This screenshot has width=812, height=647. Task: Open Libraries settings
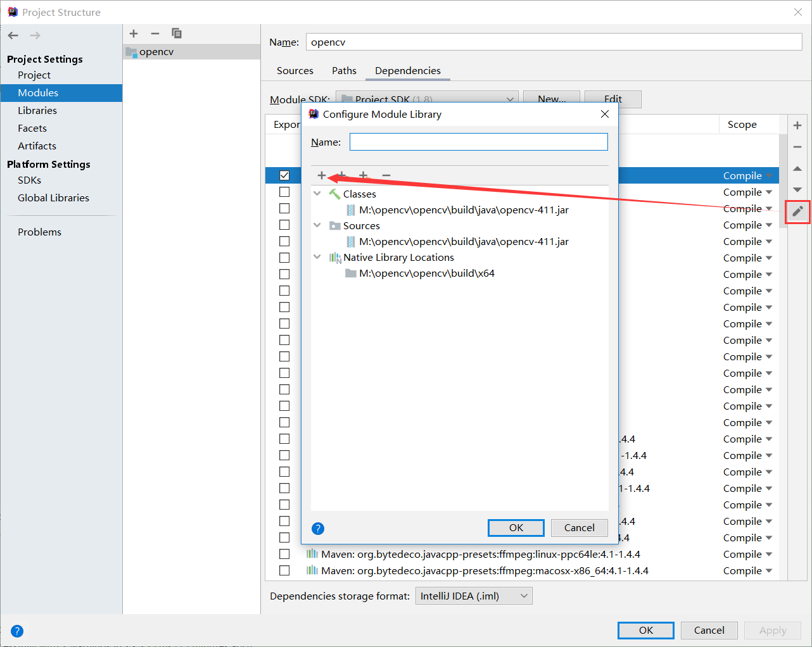37,110
